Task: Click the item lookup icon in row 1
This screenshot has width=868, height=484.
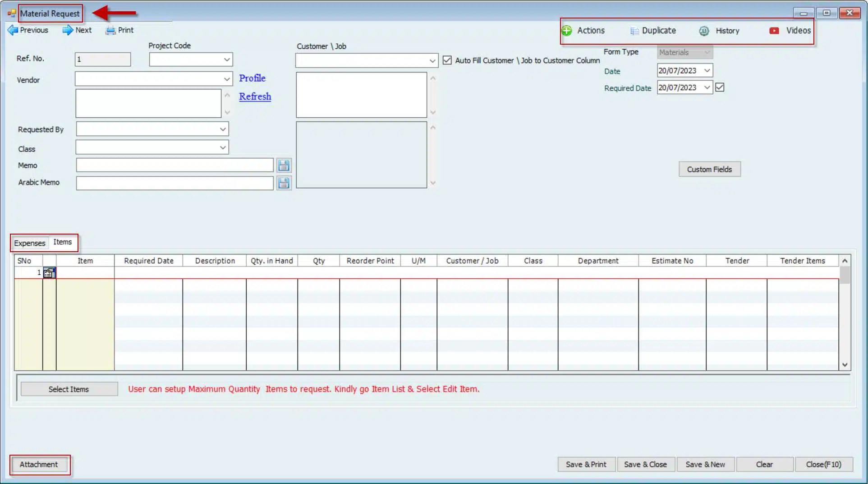Action: [x=50, y=272]
